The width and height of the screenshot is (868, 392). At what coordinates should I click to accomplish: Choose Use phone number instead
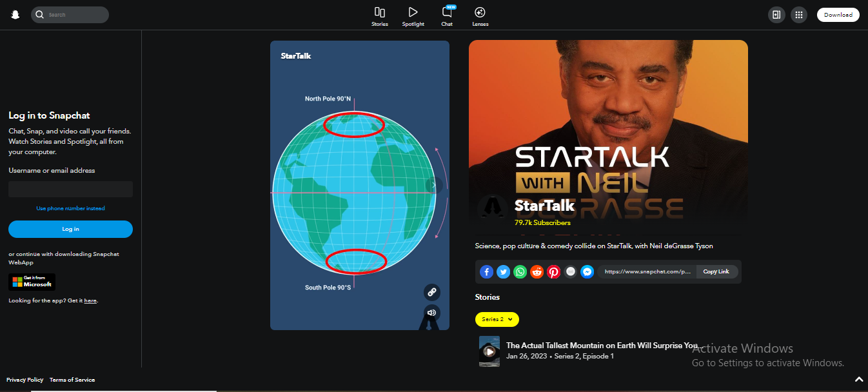pos(70,208)
